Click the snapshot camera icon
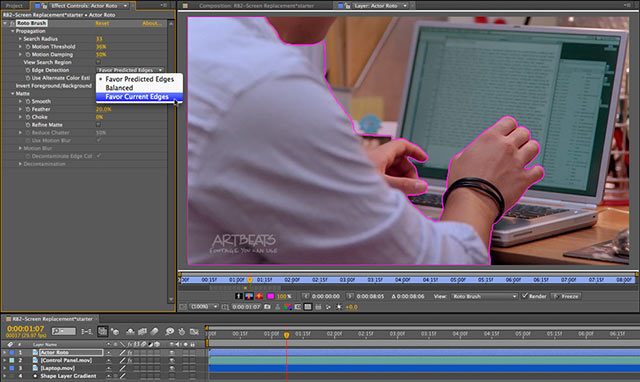 click(267, 307)
